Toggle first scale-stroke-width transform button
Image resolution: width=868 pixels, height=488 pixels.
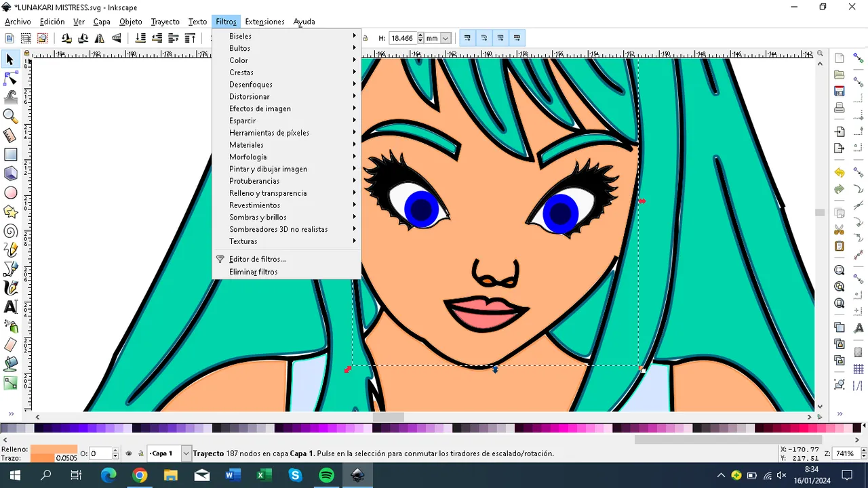(467, 39)
